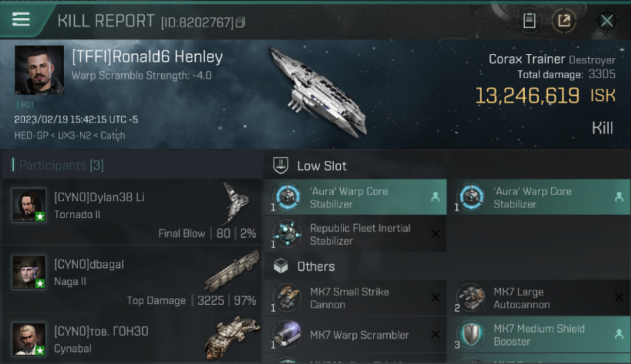
Task: Click the Others section header
Action: coord(315,266)
